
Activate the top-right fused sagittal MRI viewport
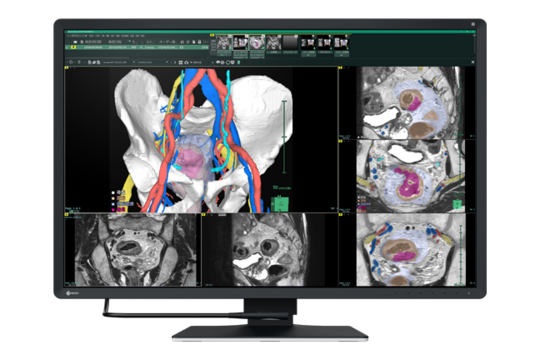click(x=407, y=103)
